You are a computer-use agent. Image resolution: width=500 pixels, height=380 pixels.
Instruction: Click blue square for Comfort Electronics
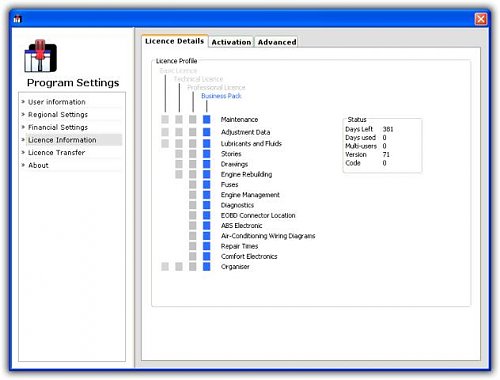tap(207, 256)
